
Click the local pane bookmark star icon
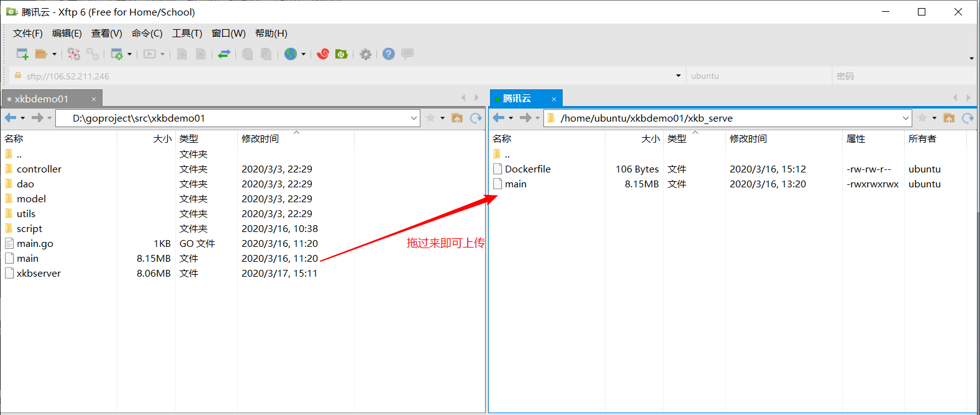coord(430,118)
